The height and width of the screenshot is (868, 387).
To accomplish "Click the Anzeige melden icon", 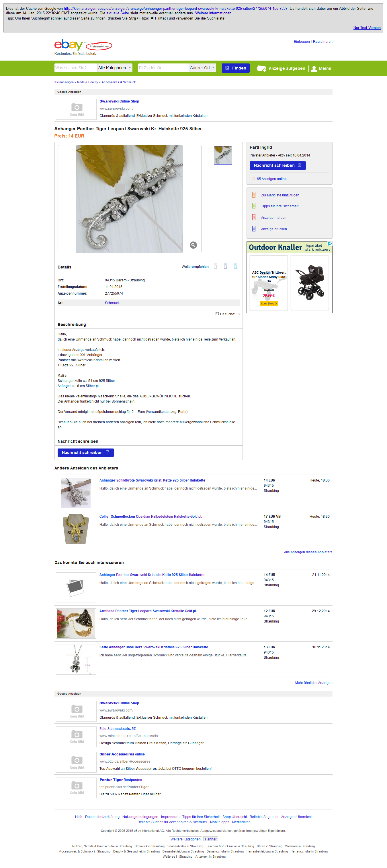I will coord(254,217).
